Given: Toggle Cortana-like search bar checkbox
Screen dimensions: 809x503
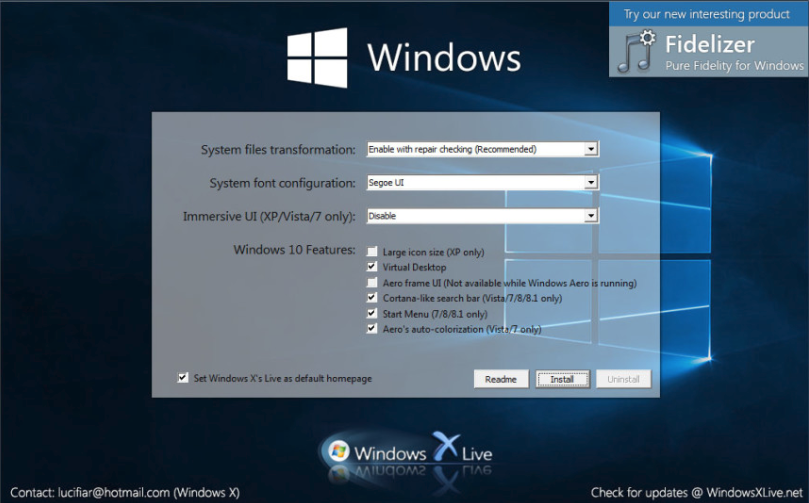Looking at the screenshot, I should (373, 298).
